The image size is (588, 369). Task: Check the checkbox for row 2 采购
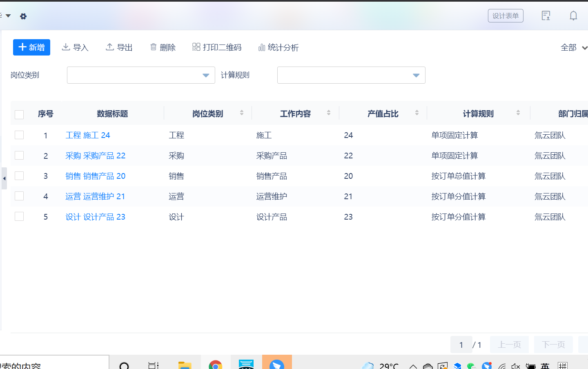point(19,155)
